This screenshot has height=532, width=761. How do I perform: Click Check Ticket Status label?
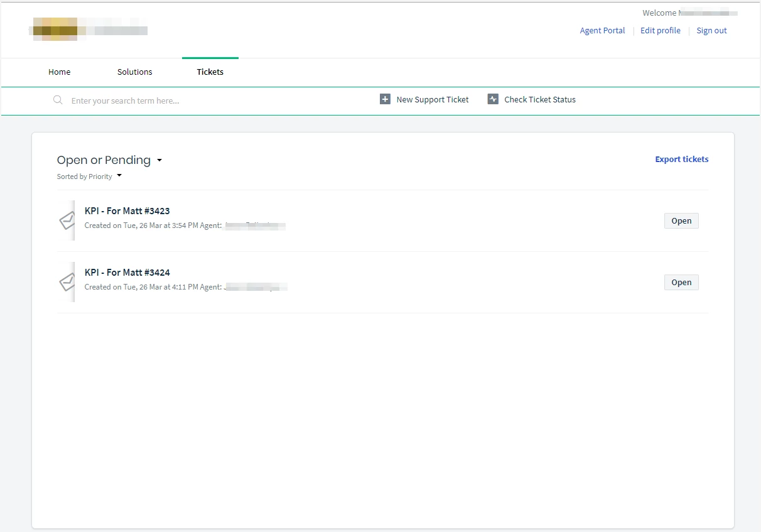click(540, 99)
